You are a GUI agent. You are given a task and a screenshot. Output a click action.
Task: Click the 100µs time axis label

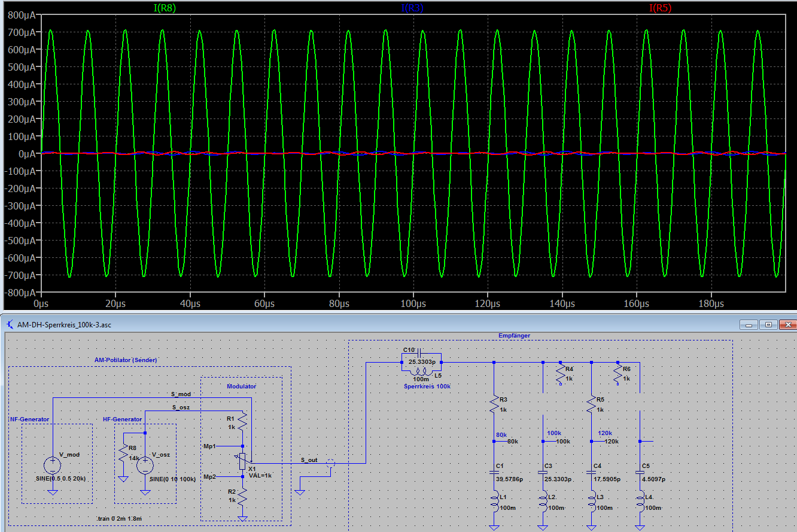tap(413, 304)
